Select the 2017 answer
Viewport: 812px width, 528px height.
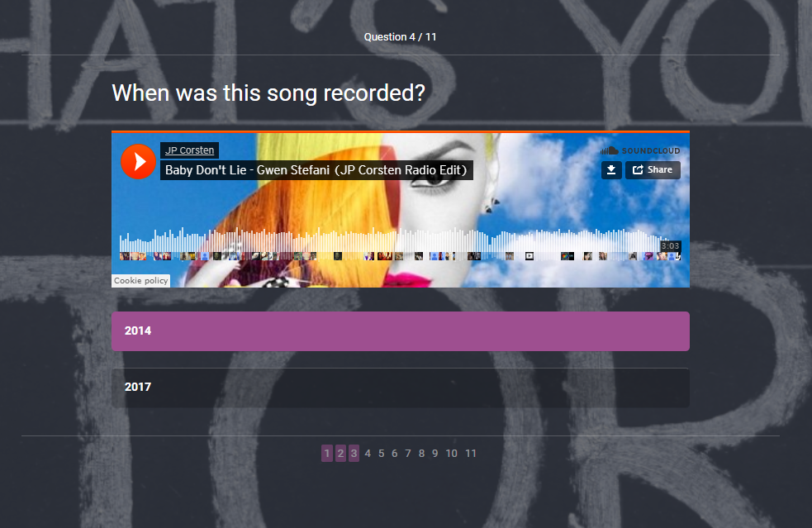401,388
